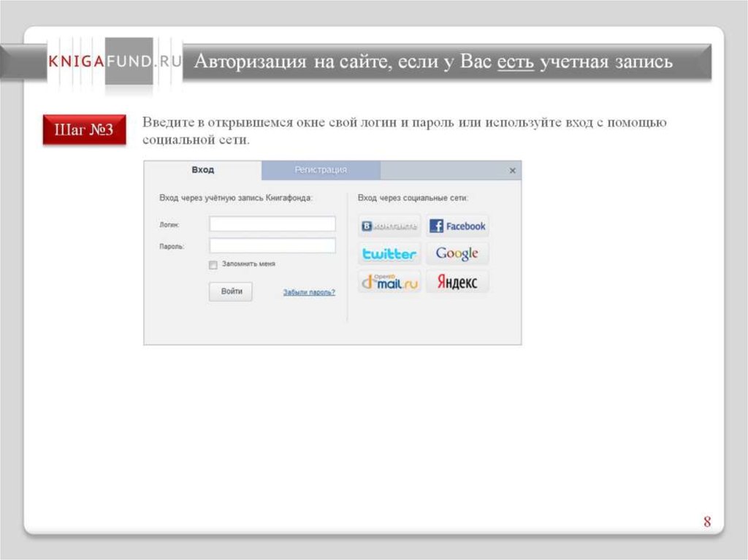The image size is (748, 560).
Task: Follow the Забыли пароль? link
Action: (309, 292)
